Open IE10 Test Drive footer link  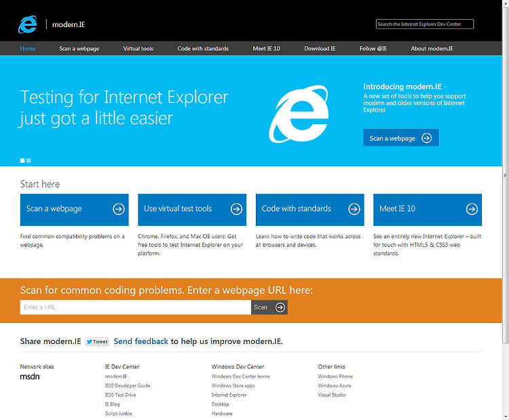(x=120, y=395)
